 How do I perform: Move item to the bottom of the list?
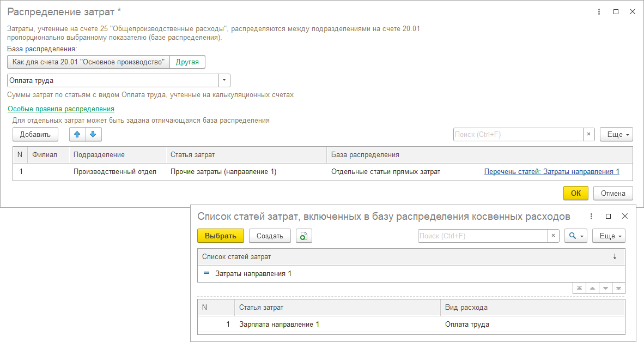pyautogui.click(x=618, y=288)
